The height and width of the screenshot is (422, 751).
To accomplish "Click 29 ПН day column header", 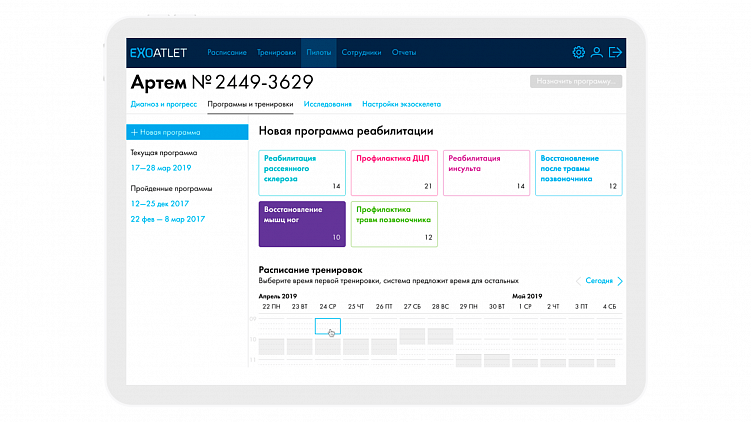I will coord(468,307).
